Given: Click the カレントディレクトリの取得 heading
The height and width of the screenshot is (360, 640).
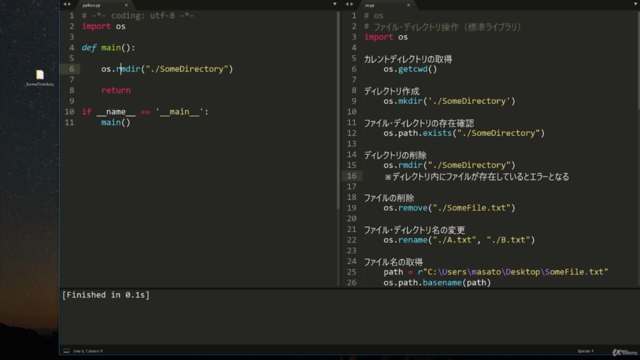Looking at the screenshot, I should (x=408, y=59).
